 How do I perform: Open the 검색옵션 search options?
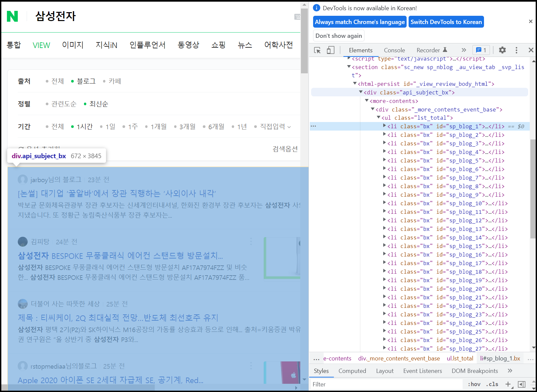click(285, 149)
